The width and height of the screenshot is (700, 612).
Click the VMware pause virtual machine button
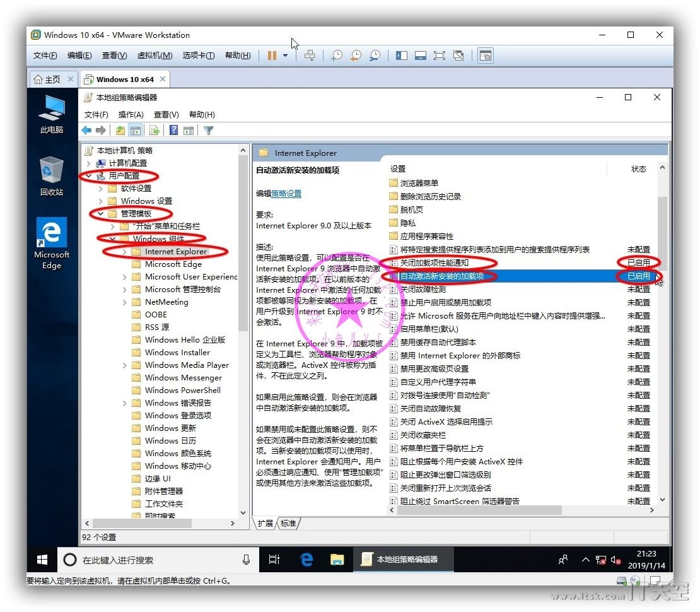272,56
